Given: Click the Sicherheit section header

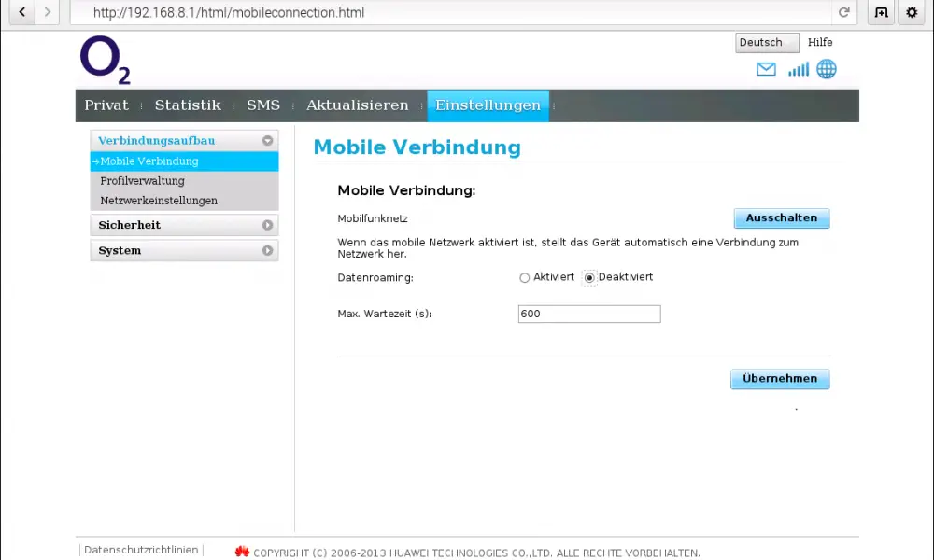Looking at the screenshot, I should [x=184, y=225].
